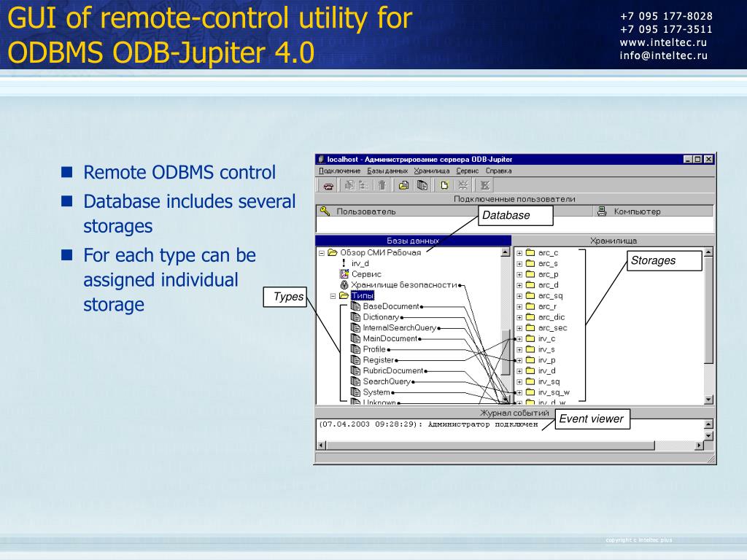Select the Register type in the tree
This screenshot has width=747, height=560.
pos(379,360)
